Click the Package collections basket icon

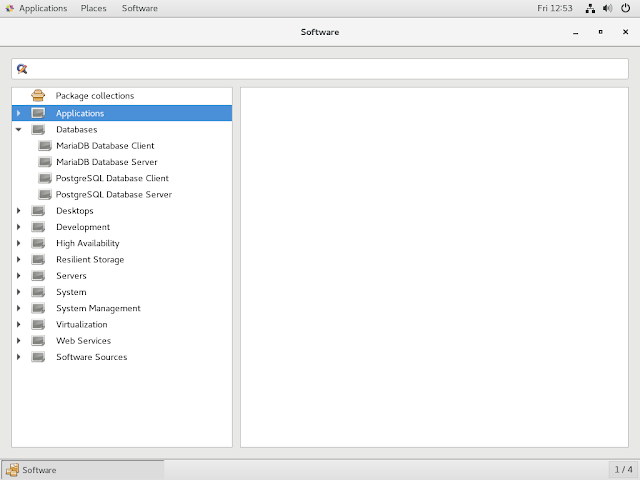(38, 96)
